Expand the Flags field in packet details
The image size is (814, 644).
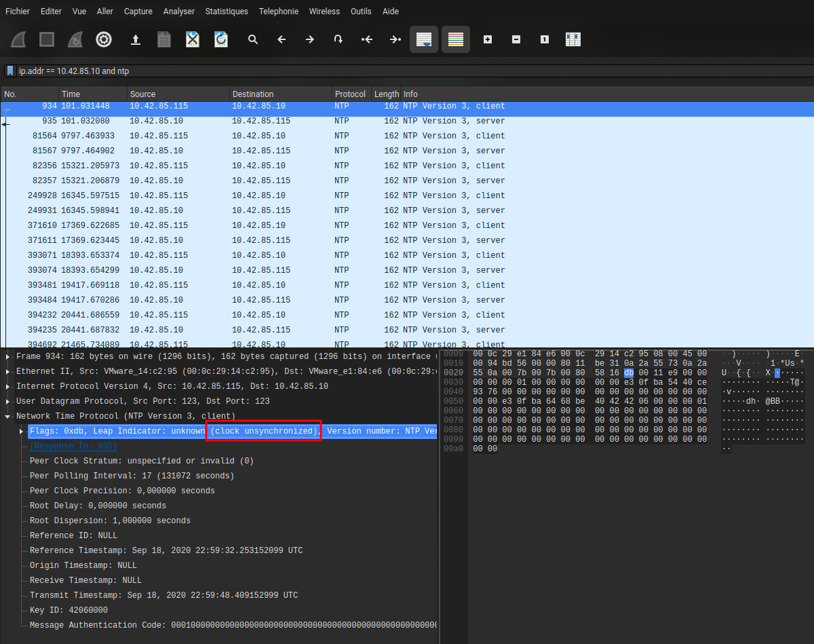tap(20, 430)
